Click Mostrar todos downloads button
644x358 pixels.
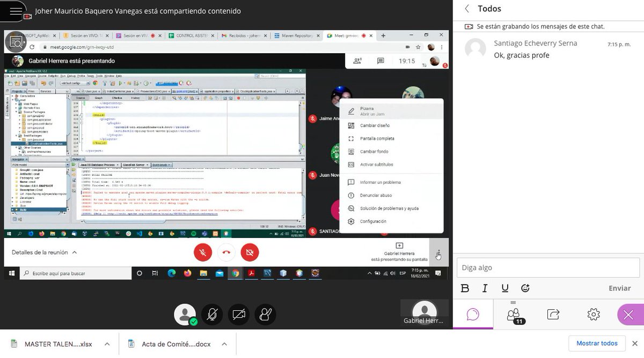point(597,344)
